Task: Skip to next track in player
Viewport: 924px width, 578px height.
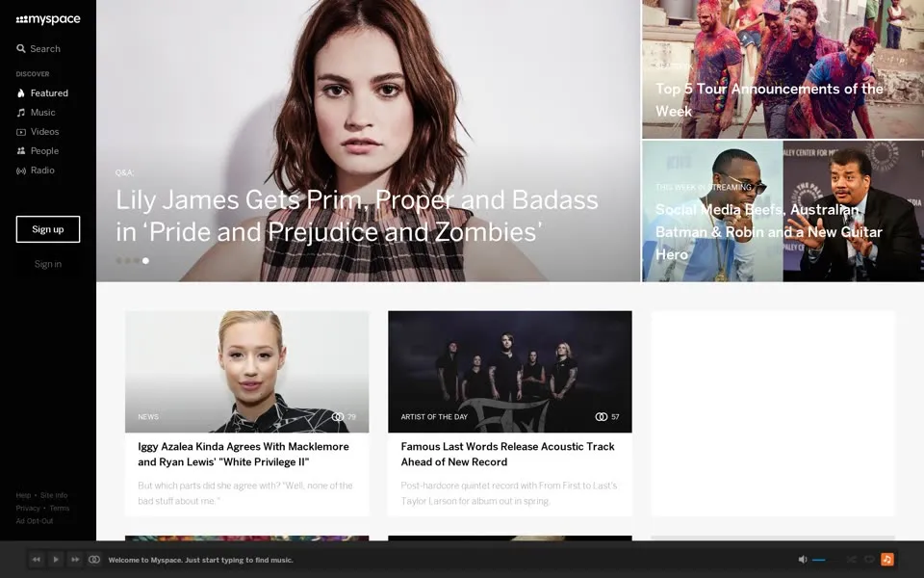Action: coord(75,560)
